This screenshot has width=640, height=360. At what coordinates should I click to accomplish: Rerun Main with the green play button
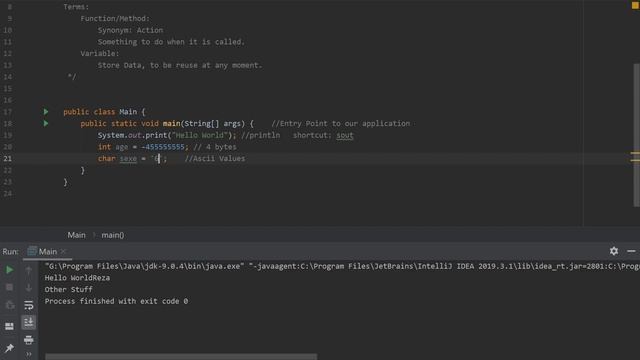pos(9,270)
